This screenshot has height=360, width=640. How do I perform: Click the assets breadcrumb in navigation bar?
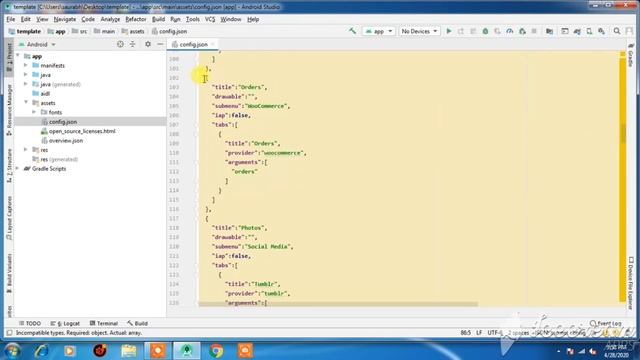133,31
